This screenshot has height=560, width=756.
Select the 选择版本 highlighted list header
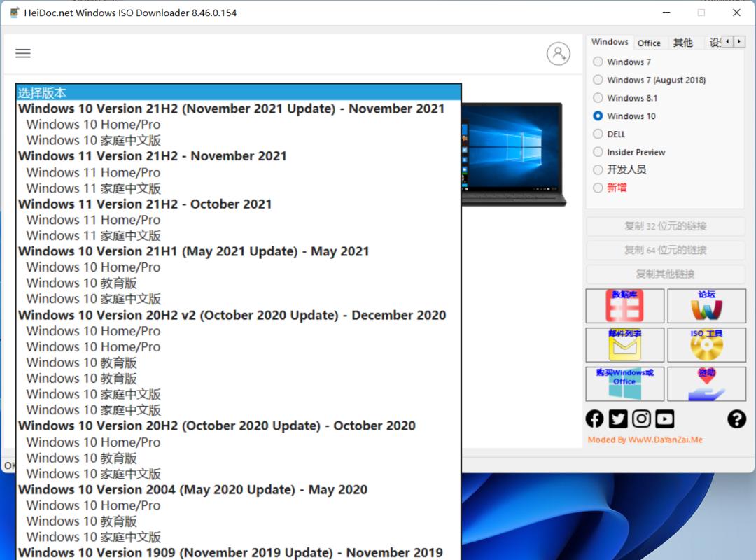coord(238,93)
